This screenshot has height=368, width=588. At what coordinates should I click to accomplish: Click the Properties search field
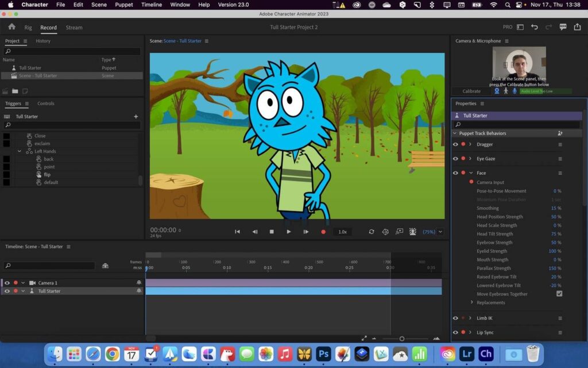(x=517, y=124)
